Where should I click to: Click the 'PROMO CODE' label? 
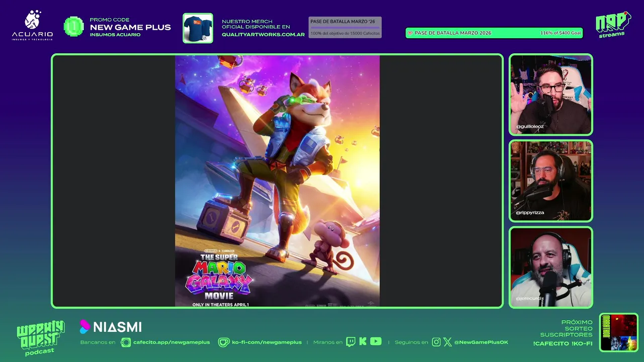pyautogui.click(x=110, y=20)
